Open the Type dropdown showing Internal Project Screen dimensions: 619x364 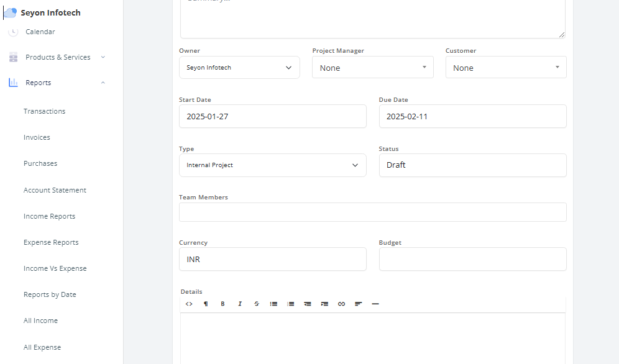[x=272, y=165]
